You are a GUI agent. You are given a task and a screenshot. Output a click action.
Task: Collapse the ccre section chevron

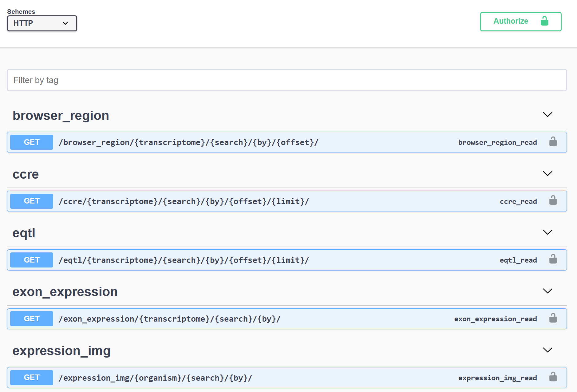(547, 174)
